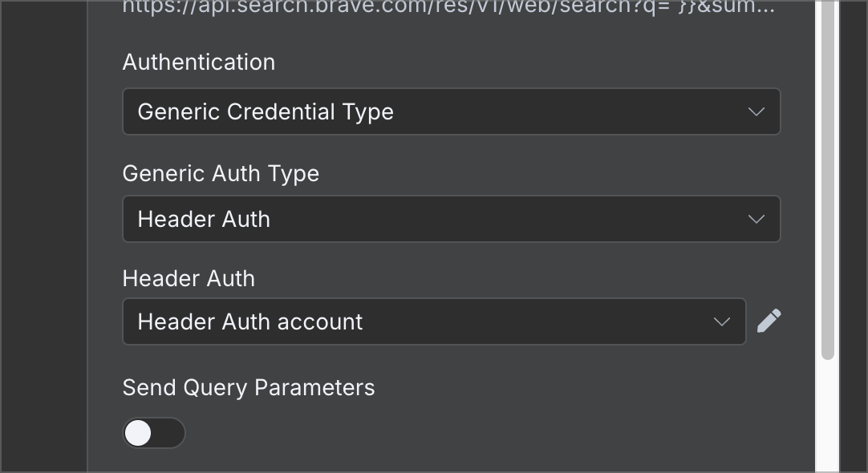Click the Generic Auth Type label
Viewport: 868px width, 473px height.
pos(221,174)
